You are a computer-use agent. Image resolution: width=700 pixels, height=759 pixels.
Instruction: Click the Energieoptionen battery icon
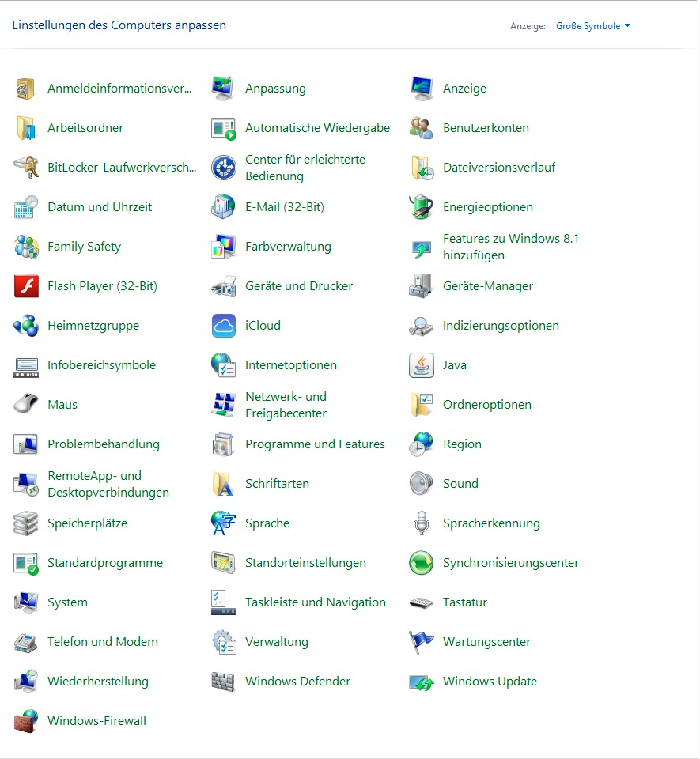[x=421, y=207]
